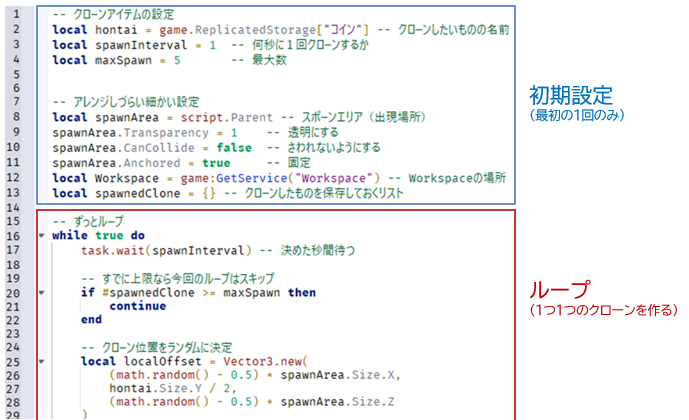
Task: Click spawnArea.Anchored on line 11
Action: [116, 163]
